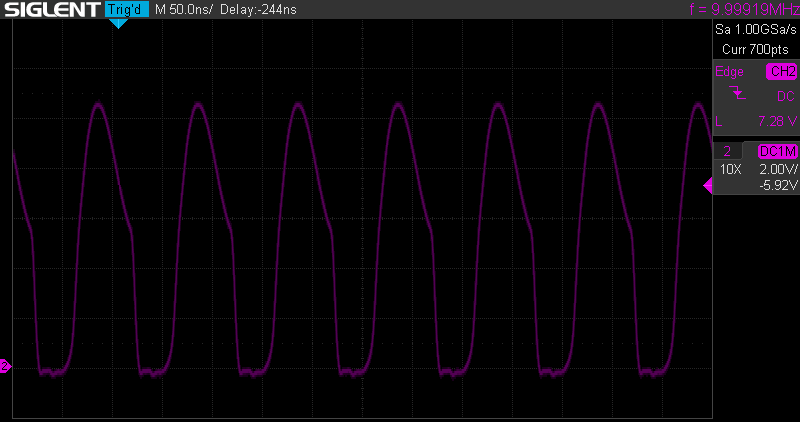The width and height of the screenshot is (800, 422).
Task: Click the channel 2 number tab
Action: [x=727, y=151]
